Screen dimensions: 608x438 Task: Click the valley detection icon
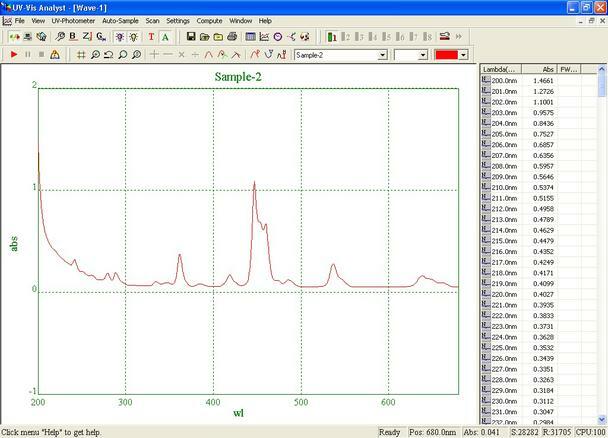(268, 55)
